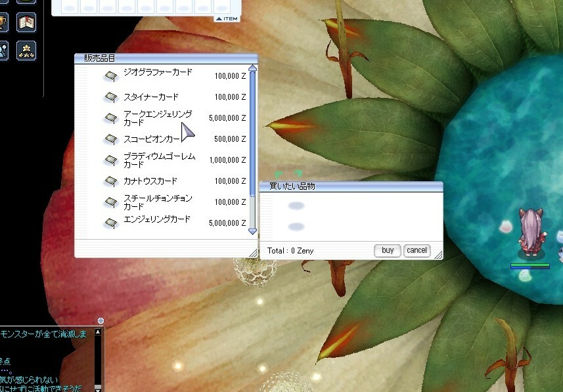The height and width of the screenshot is (392, 563).
Task: Open the star ranking icon in sidebar
Action: coord(26,51)
